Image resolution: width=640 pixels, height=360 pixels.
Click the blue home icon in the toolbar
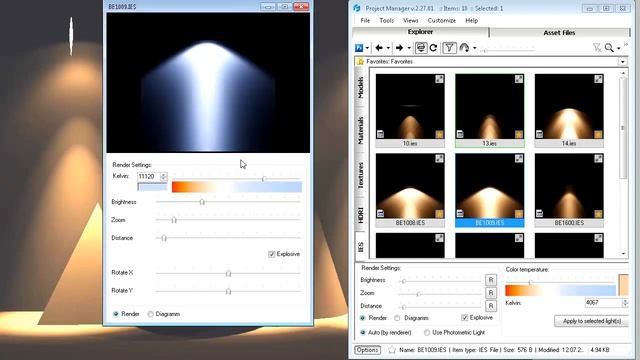(359, 48)
